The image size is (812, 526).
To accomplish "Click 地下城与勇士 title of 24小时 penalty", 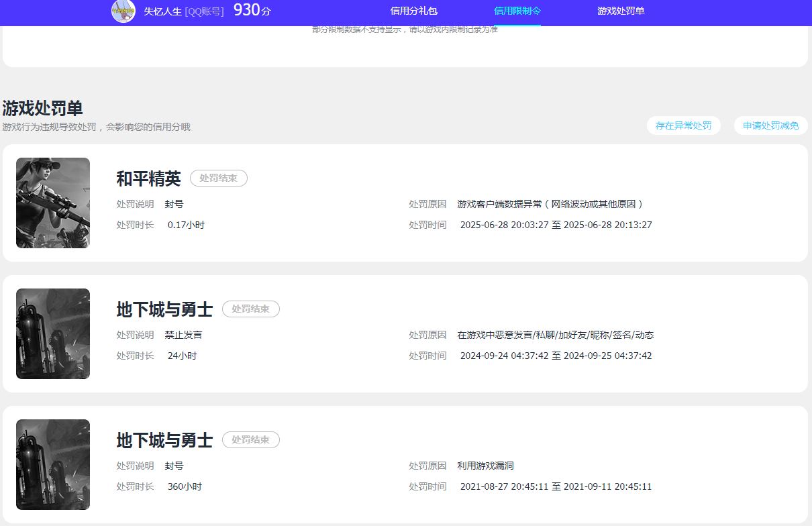I will click(164, 309).
